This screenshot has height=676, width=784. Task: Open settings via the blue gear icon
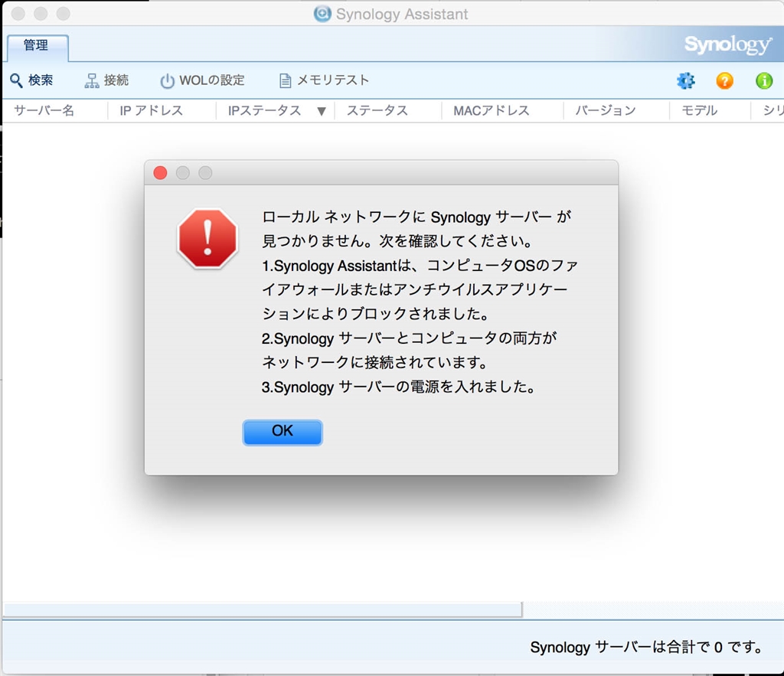pos(685,80)
